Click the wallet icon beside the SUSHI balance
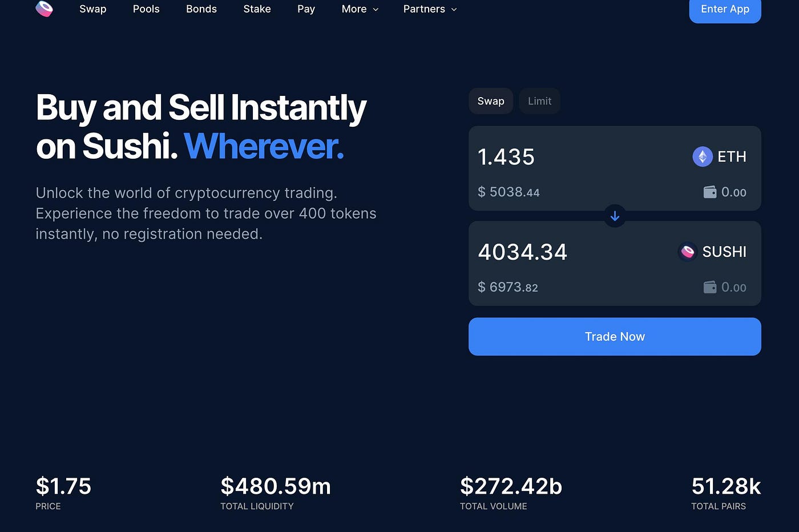The width and height of the screenshot is (799, 532). (710, 287)
